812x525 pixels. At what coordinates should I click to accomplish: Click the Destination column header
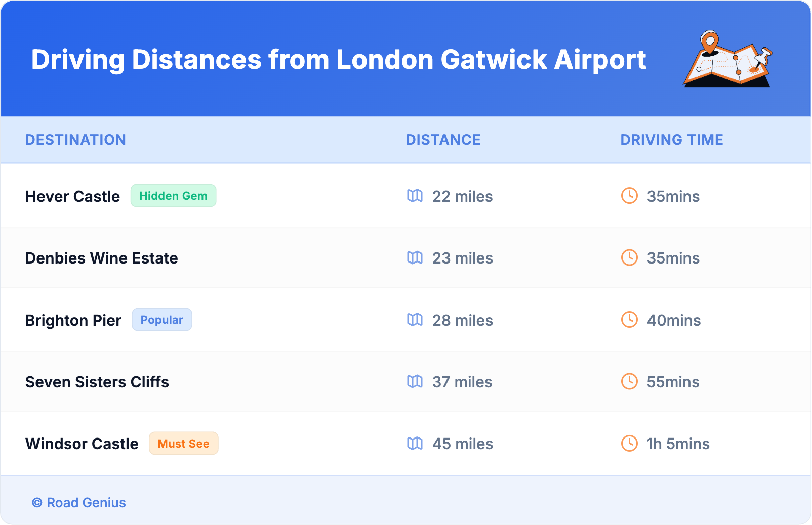(75, 140)
